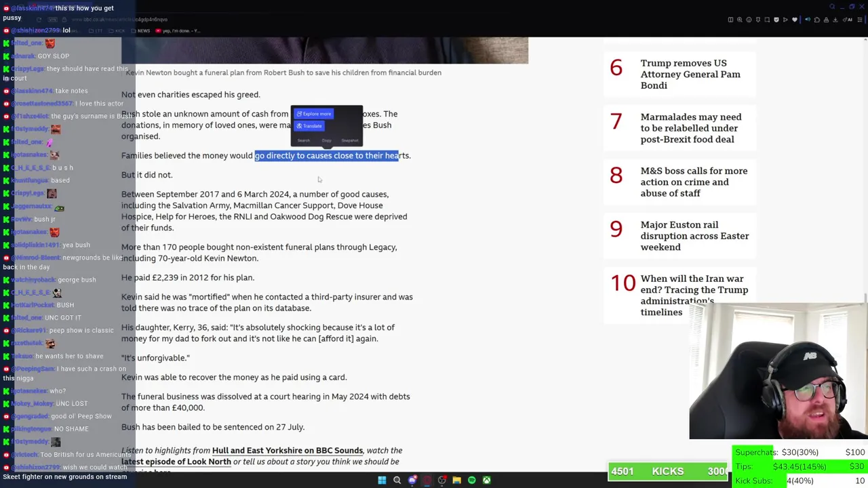Open the OBS taskbar icon
The width and height of the screenshot is (868, 488).
[442, 480]
